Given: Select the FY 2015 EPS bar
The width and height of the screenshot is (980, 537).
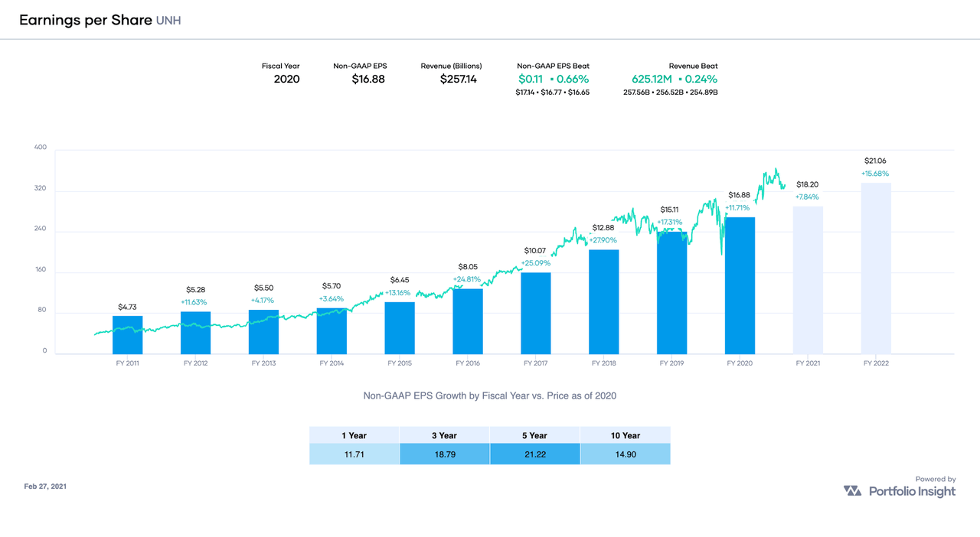Looking at the screenshot, I should [400, 328].
